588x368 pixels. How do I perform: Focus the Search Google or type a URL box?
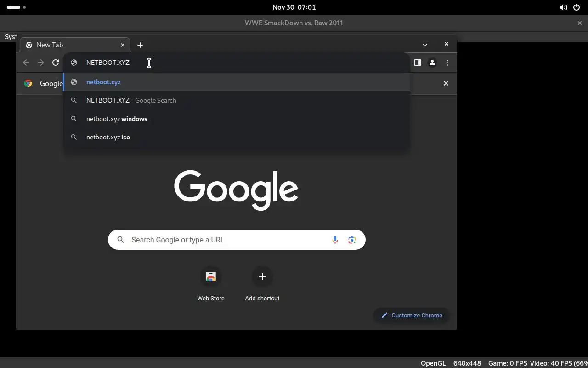coord(237,240)
